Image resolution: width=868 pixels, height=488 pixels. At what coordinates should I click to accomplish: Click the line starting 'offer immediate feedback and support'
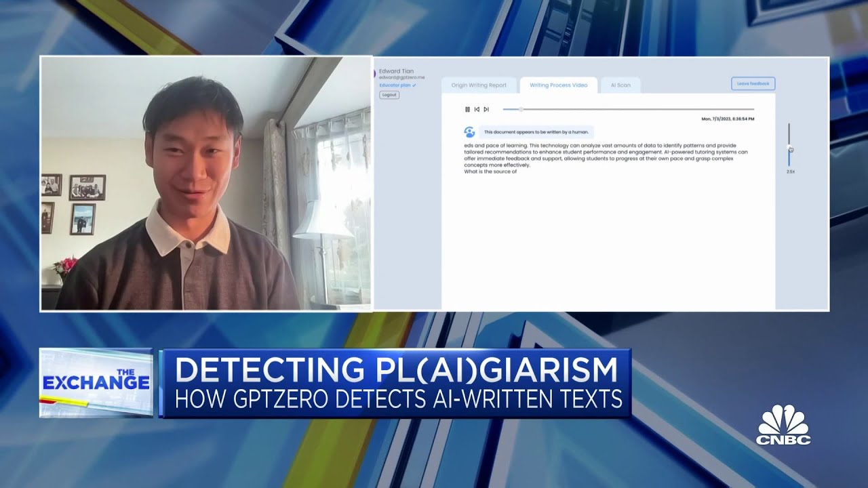pos(598,159)
